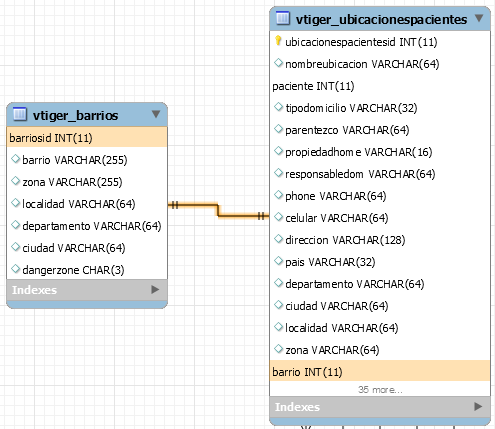Click the diamond icon next to zona VARCHAR(255)

click(15, 181)
